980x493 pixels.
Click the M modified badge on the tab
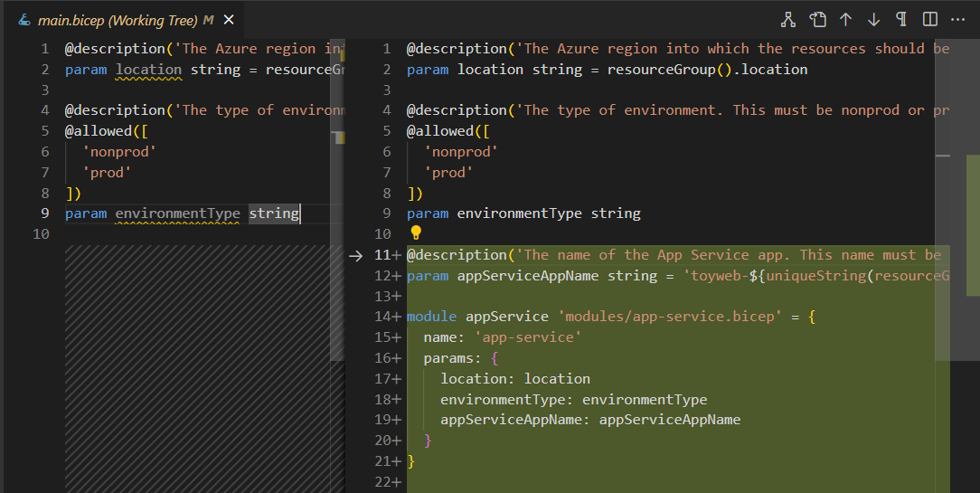point(209,20)
